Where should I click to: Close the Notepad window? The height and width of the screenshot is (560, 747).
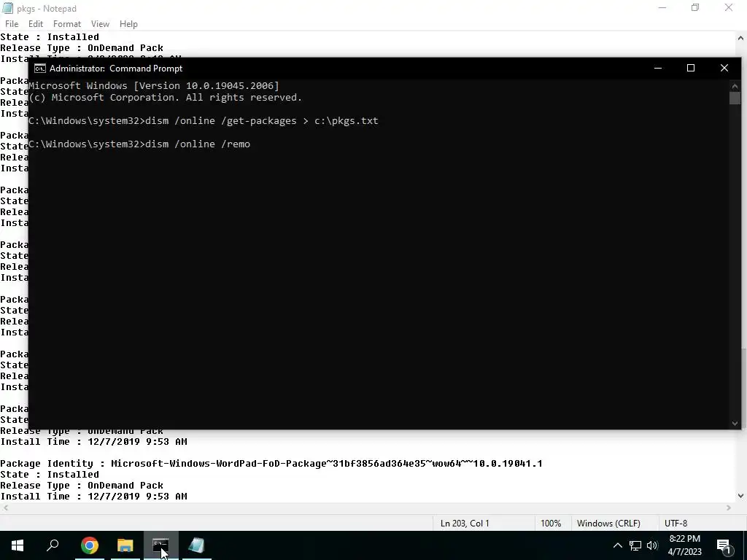coord(729,8)
